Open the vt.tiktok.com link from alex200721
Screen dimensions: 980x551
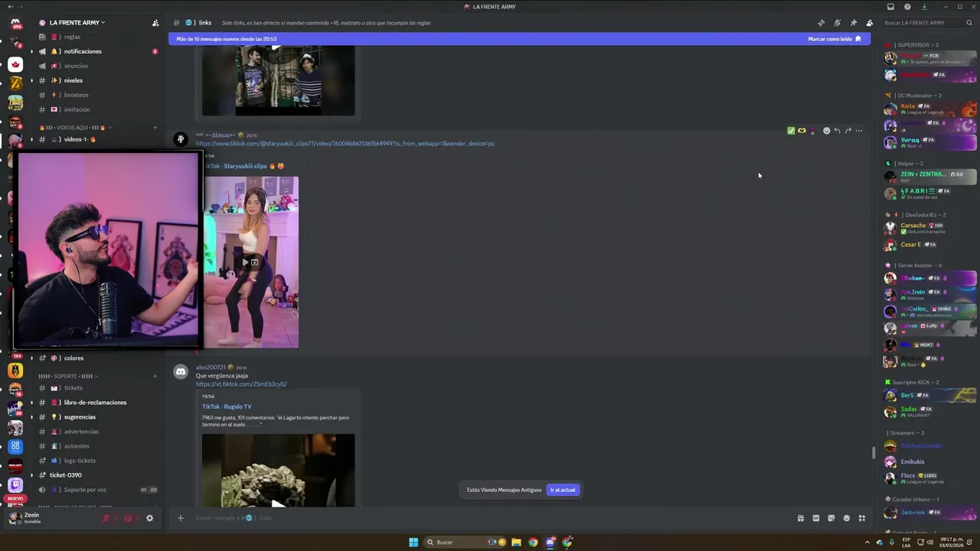(241, 384)
